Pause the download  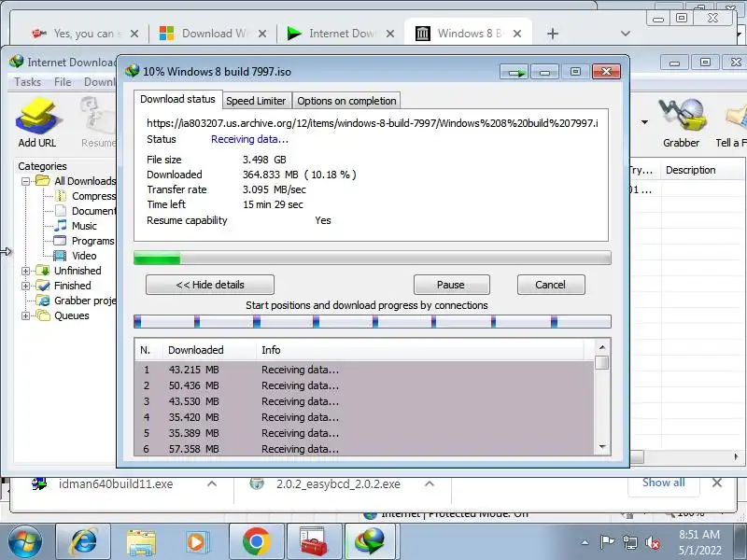(x=451, y=285)
